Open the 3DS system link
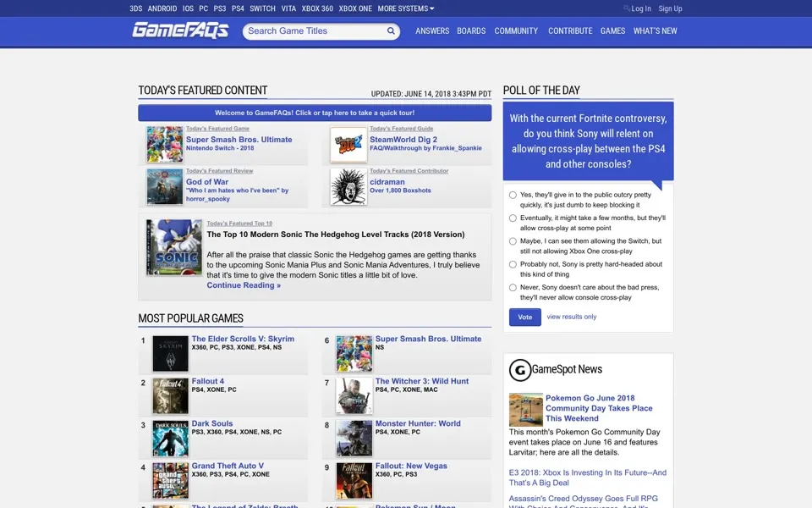The width and height of the screenshot is (812, 508). click(135, 8)
